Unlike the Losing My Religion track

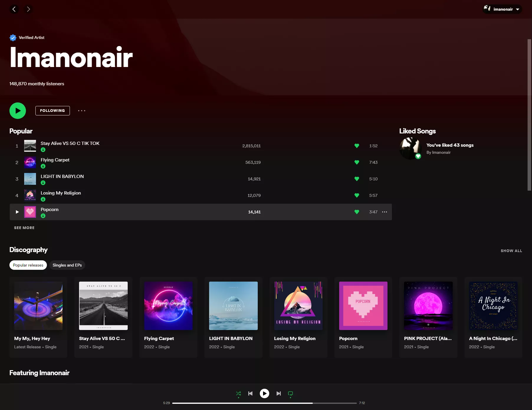coord(357,195)
